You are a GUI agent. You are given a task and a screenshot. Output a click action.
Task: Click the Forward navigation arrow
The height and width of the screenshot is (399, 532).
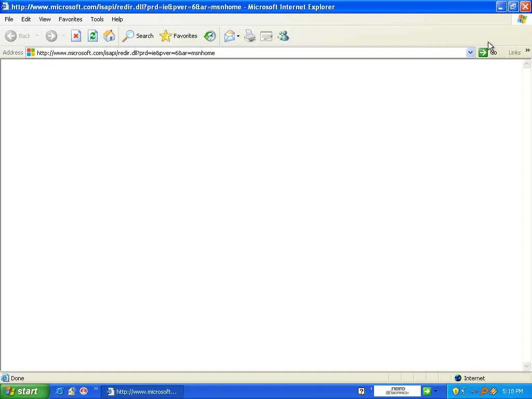(x=51, y=36)
